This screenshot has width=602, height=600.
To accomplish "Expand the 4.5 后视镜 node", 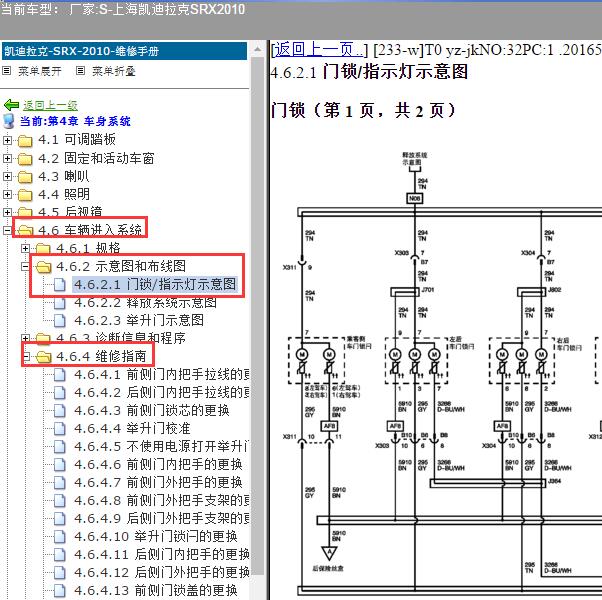I will (x=7, y=212).
